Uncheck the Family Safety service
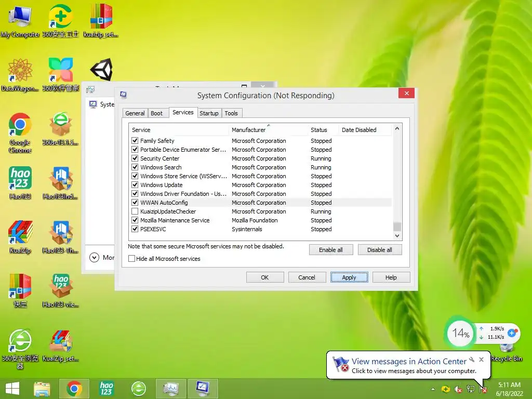 pos(135,140)
